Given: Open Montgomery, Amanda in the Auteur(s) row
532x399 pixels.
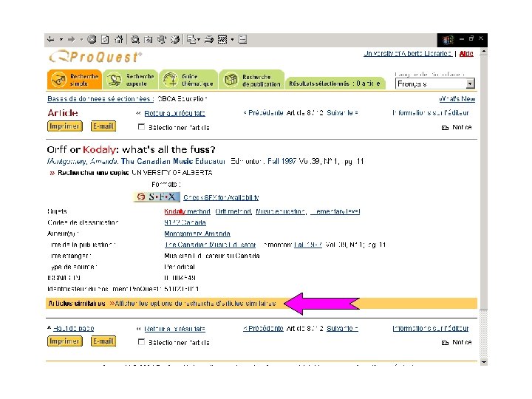Looking at the screenshot, I should pyautogui.click(x=197, y=233).
